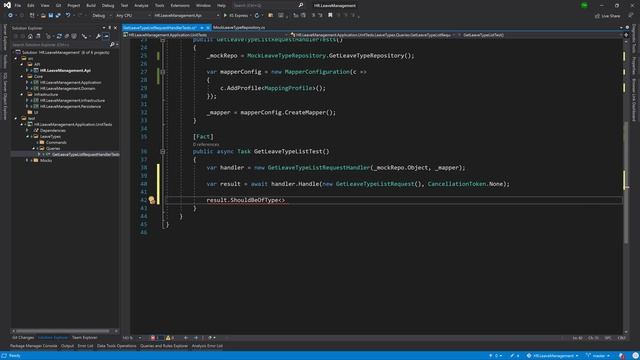Click the warning count indicator icon

[169, 338]
